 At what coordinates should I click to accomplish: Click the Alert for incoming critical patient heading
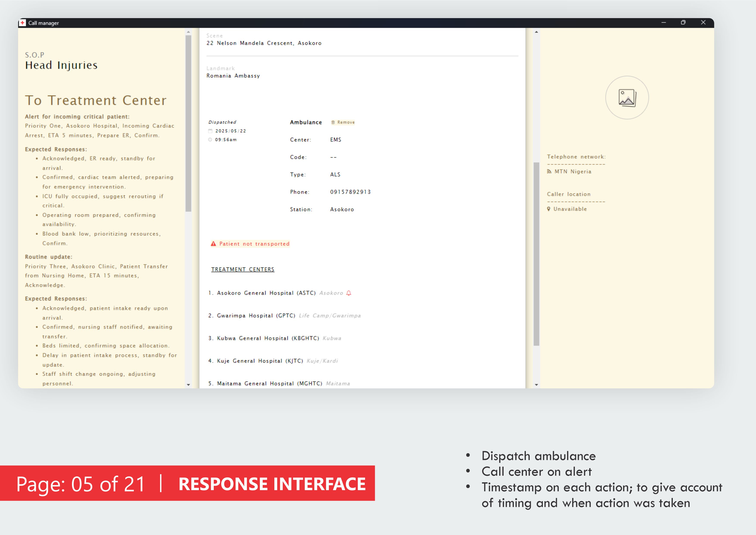coord(77,117)
